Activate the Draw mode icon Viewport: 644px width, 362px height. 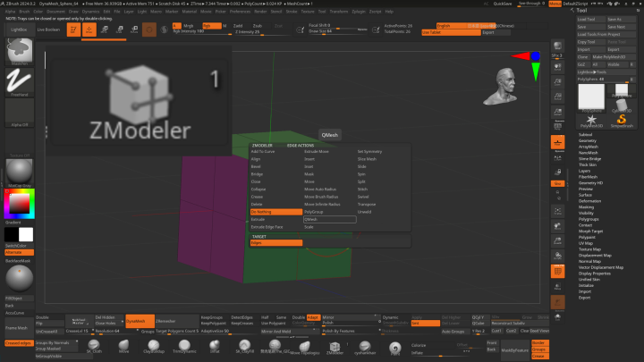click(90, 29)
